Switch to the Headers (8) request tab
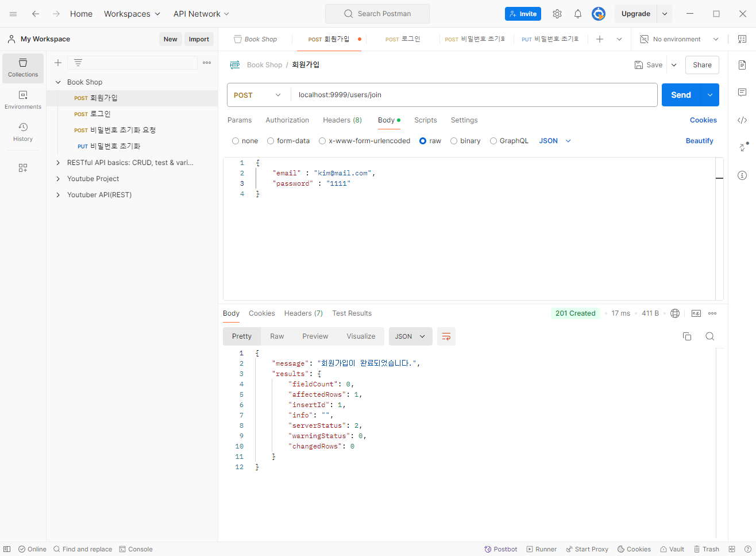756x556 pixels. pyautogui.click(x=342, y=120)
